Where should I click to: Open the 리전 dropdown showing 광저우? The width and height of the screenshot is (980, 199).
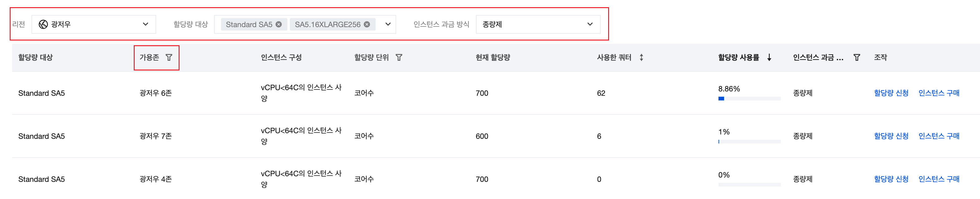pos(94,24)
